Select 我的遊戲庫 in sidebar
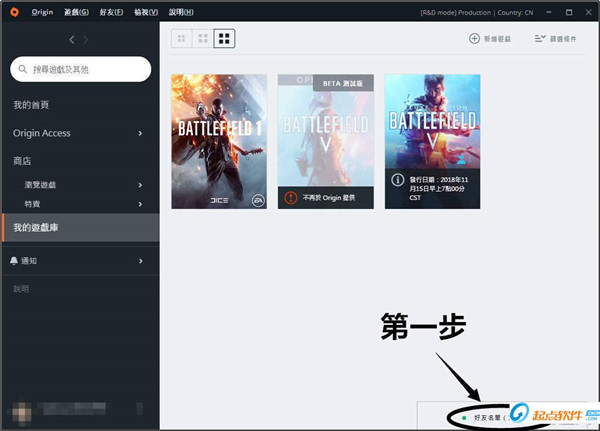The width and height of the screenshot is (600, 431). 81,228
